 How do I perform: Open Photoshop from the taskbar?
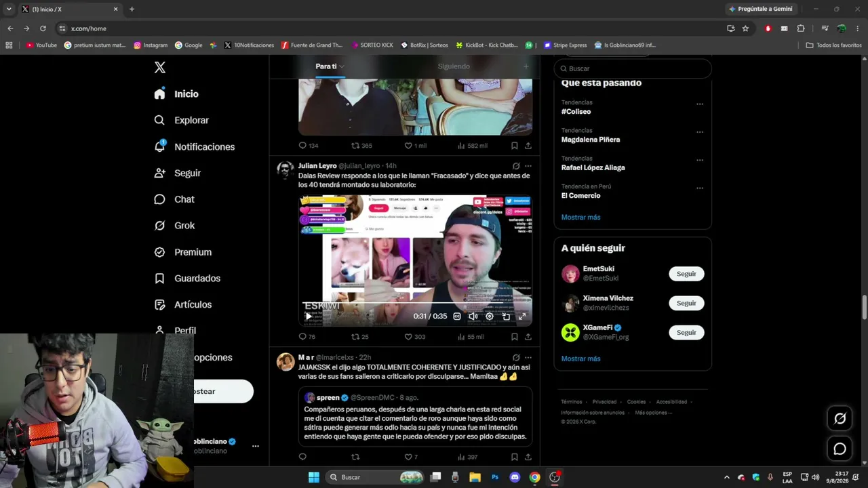click(x=495, y=477)
